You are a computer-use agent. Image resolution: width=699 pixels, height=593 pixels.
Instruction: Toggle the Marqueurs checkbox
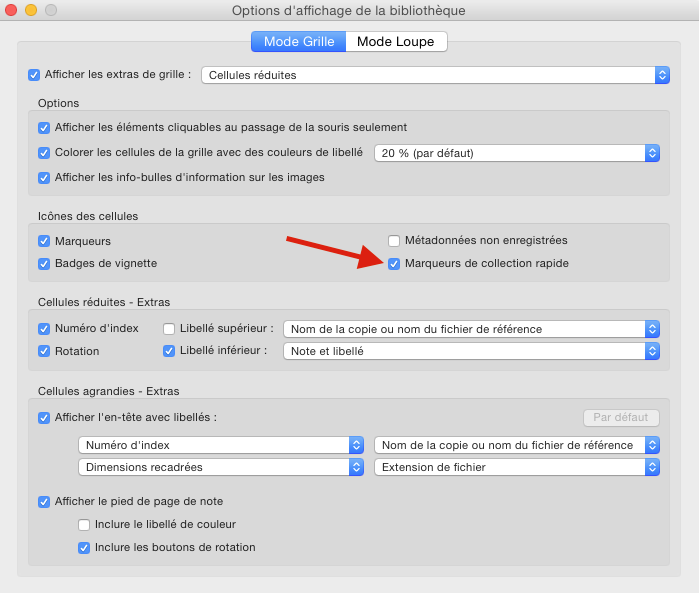click(x=44, y=241)
